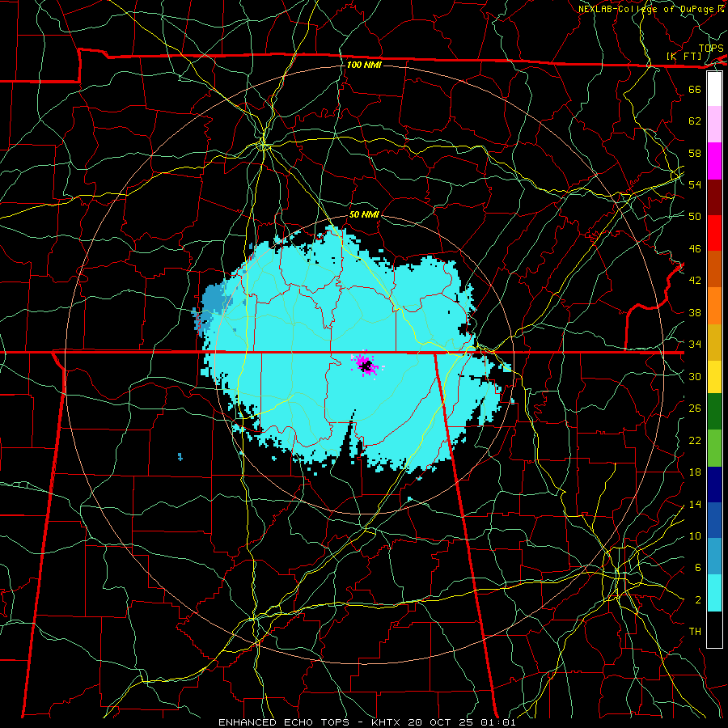Click the 38 legend value
728x728 pixels.
click(695, 312)
